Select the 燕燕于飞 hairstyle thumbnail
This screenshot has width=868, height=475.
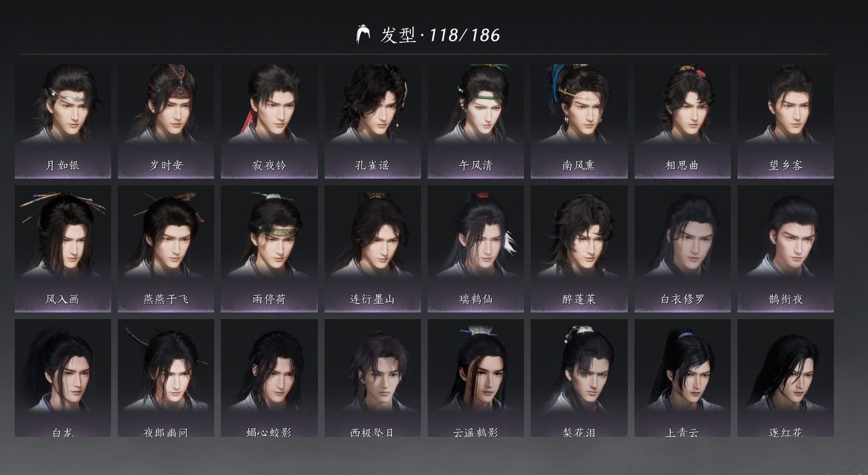point(166,249)
